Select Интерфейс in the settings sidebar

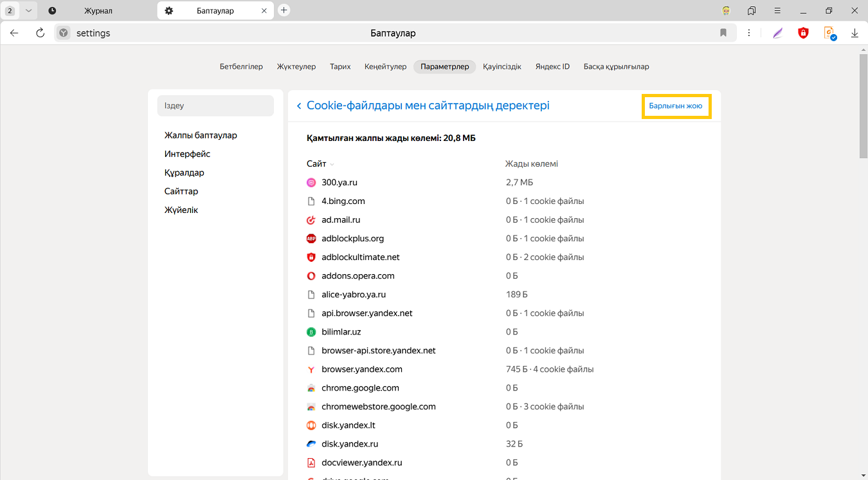[187, 154]
